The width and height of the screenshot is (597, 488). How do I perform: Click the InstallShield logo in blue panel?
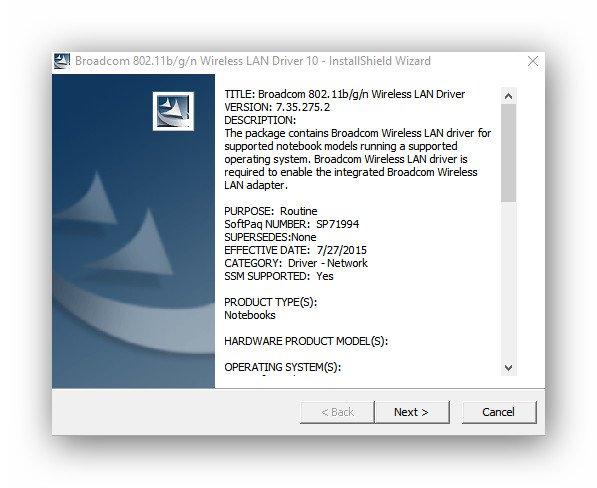173,111
